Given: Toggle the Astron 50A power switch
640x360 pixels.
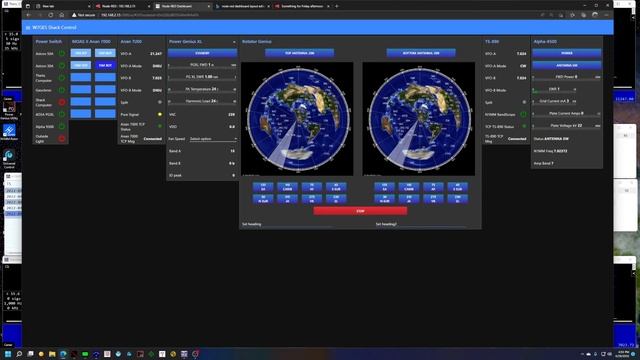Looking at the screenshot, I should tap(62, 53).
